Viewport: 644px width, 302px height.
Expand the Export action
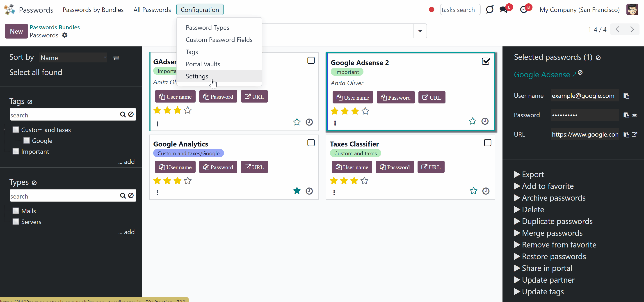pos(529,174)
